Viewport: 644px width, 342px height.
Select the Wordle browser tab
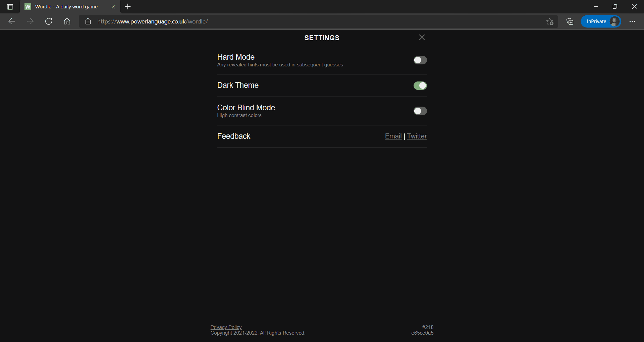[66, 7]
